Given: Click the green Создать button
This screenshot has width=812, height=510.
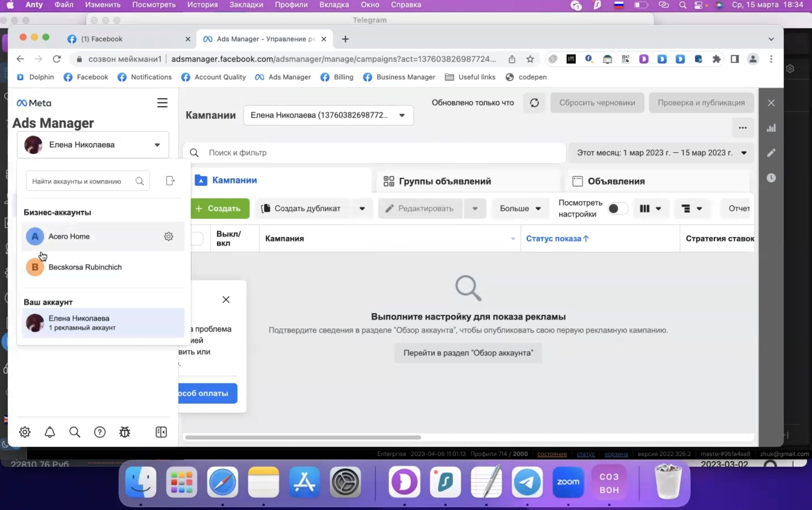Looking at the screenshot, I should tap(220, 209).
